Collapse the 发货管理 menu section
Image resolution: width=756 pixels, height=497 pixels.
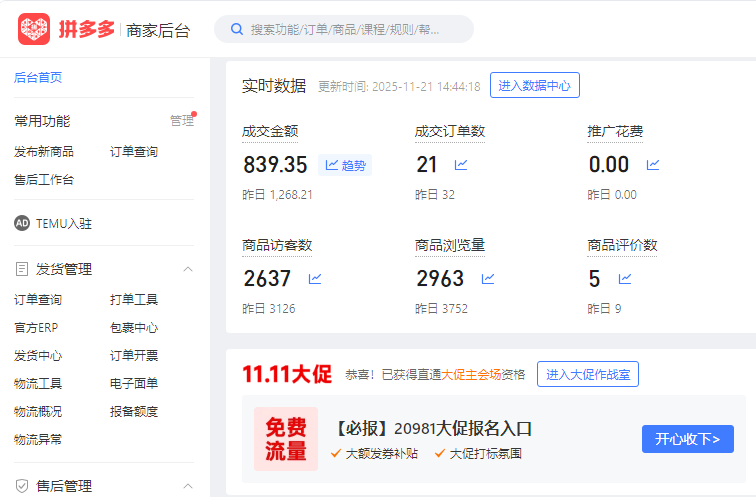187,269
